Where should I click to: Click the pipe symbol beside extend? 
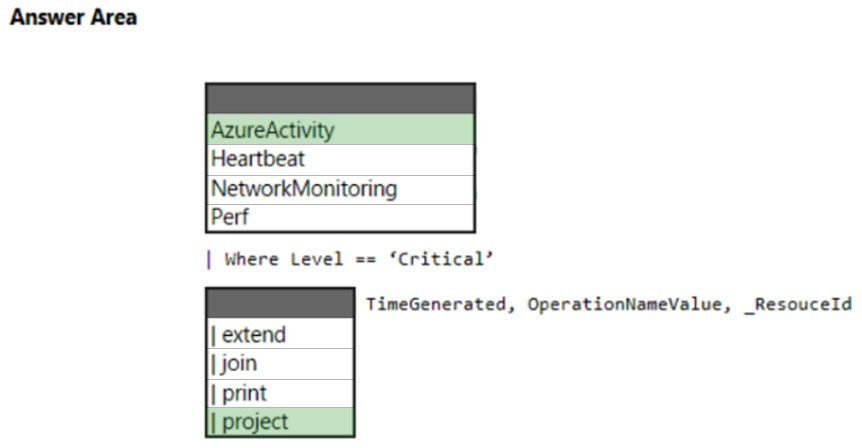pyautogui.click(x=213, y=335)
